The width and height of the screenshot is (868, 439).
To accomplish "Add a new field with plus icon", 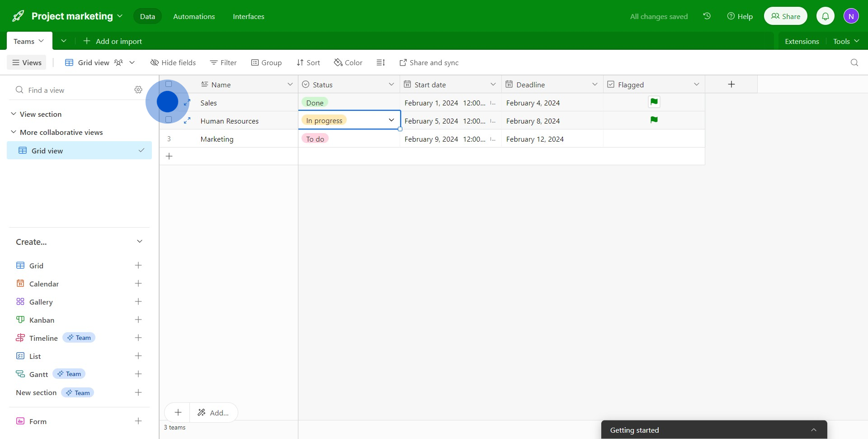I will (731, 85).
